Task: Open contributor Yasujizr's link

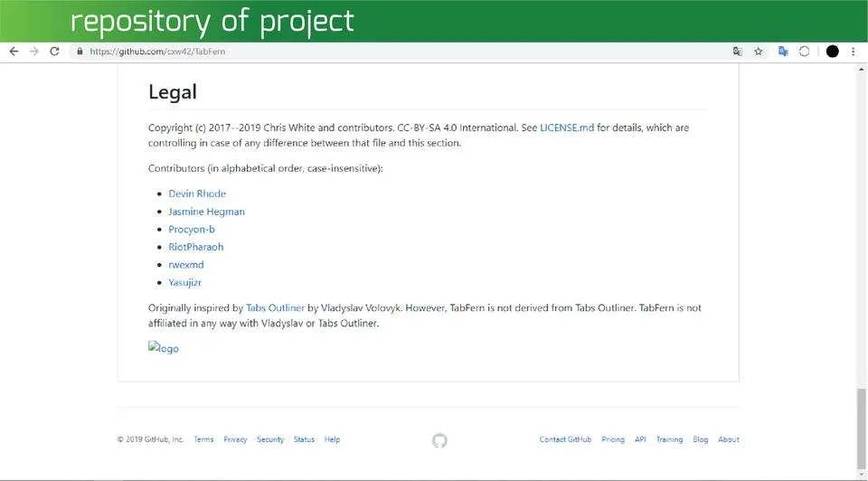Action: (x=184, y=282)
